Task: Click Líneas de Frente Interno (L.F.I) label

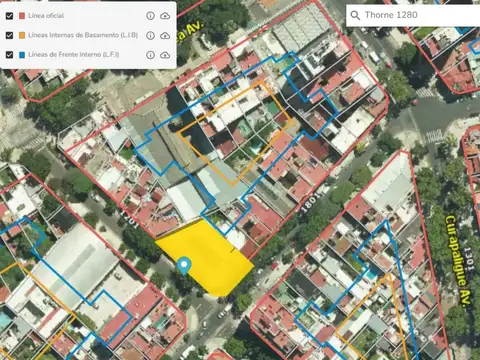Action: pyautogui.click(x=74, y=55)
